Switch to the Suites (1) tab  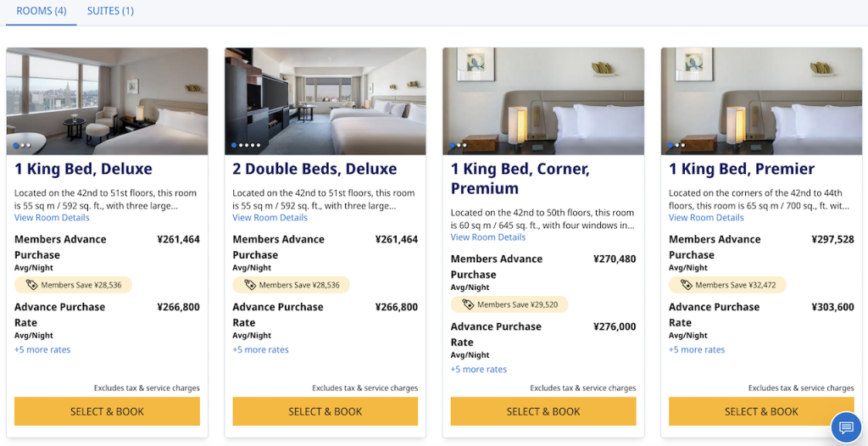pyautogui.click(x=110, y=11)
